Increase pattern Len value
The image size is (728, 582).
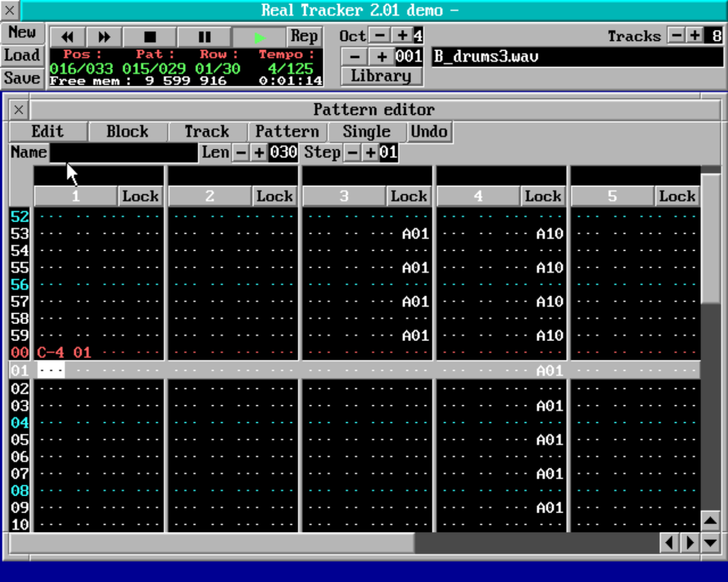tap(259, 152)
